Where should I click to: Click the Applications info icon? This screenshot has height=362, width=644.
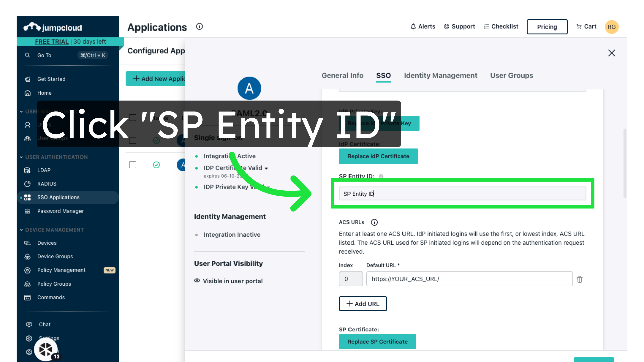[x=199, y=27]
